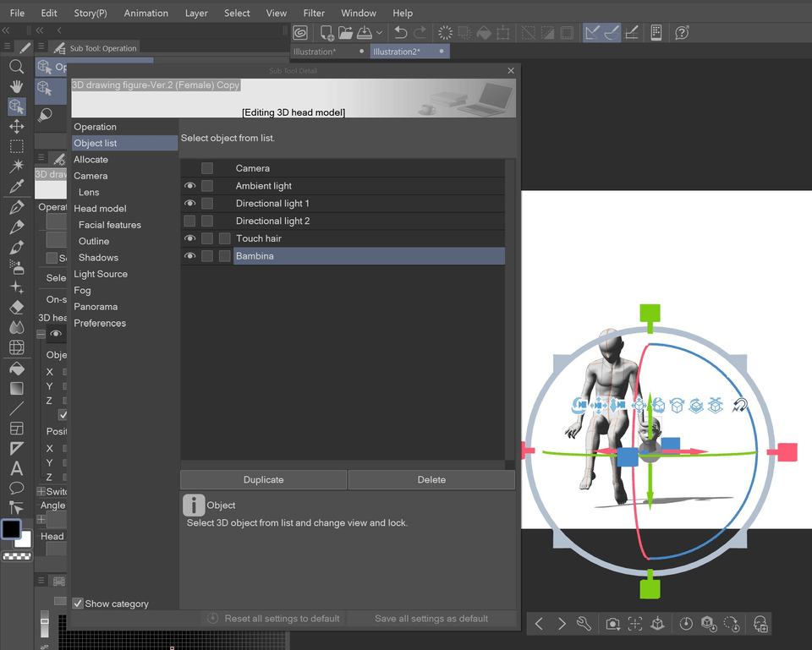Close the Sub Tool Detail dialog
The height and width of the screenshot is (650, 812).
pyautogui.click(x=511, y=70)
